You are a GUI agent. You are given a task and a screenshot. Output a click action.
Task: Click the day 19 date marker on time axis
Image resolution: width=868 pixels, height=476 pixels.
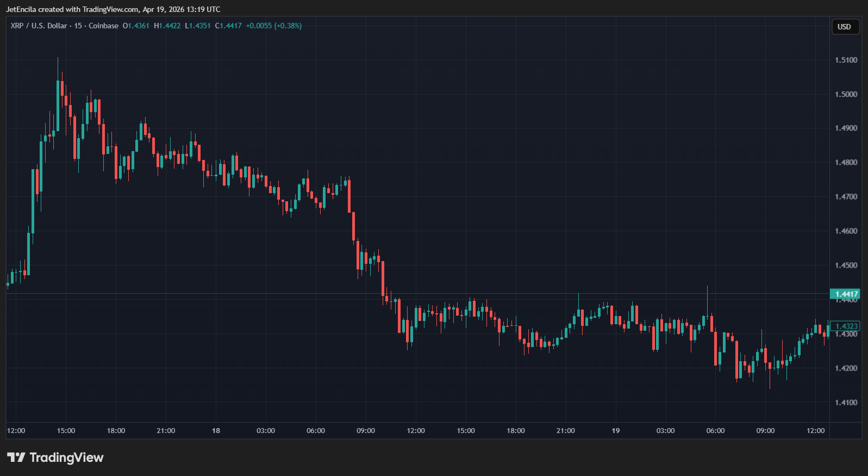click(x=615, y=430)
